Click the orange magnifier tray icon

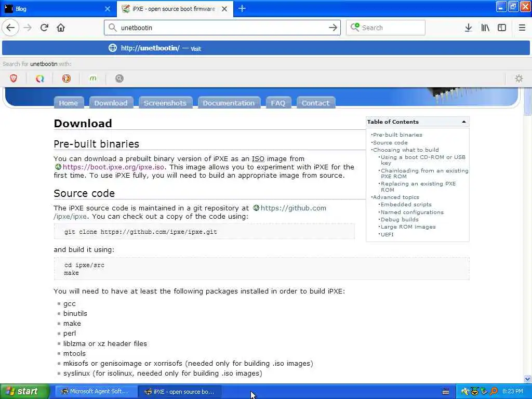click(x=494, y=392)
